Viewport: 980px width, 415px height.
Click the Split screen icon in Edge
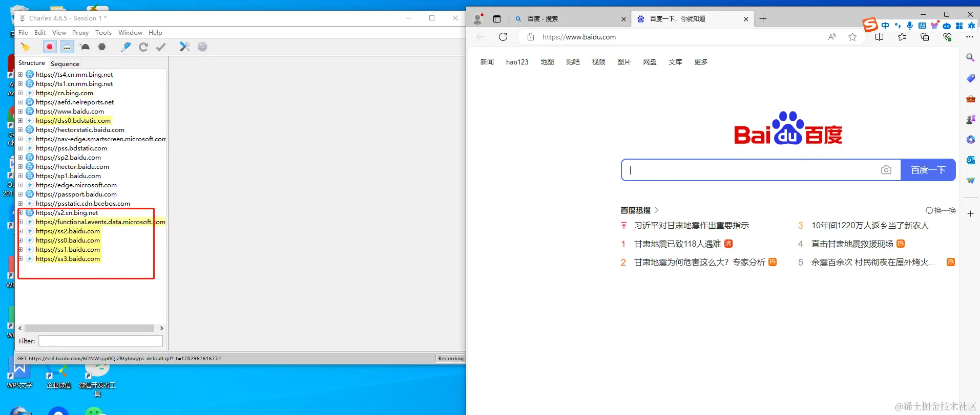[880, 37]
